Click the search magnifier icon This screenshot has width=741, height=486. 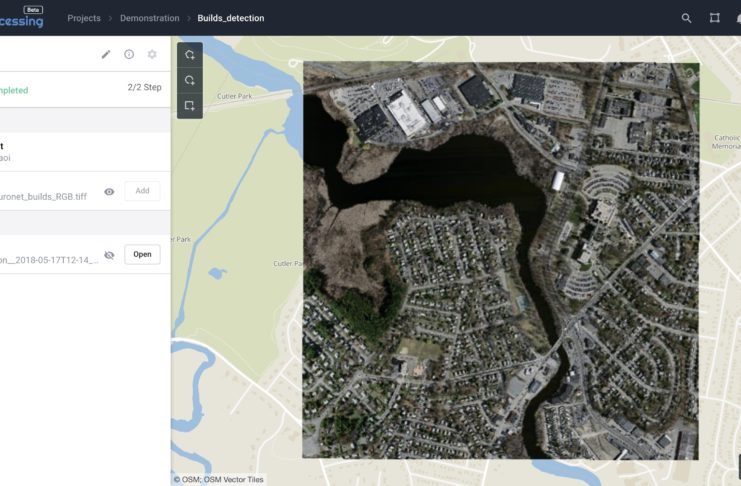(686, 18)
